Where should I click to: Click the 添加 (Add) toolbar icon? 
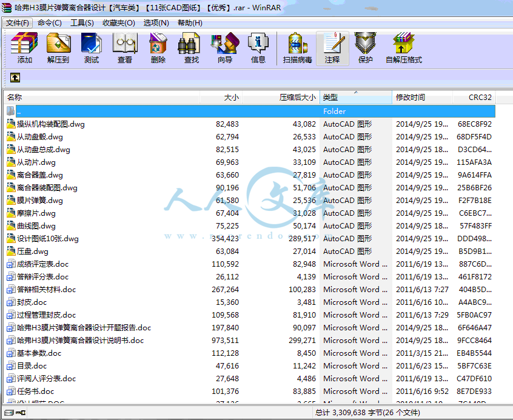tap(24, 48)
